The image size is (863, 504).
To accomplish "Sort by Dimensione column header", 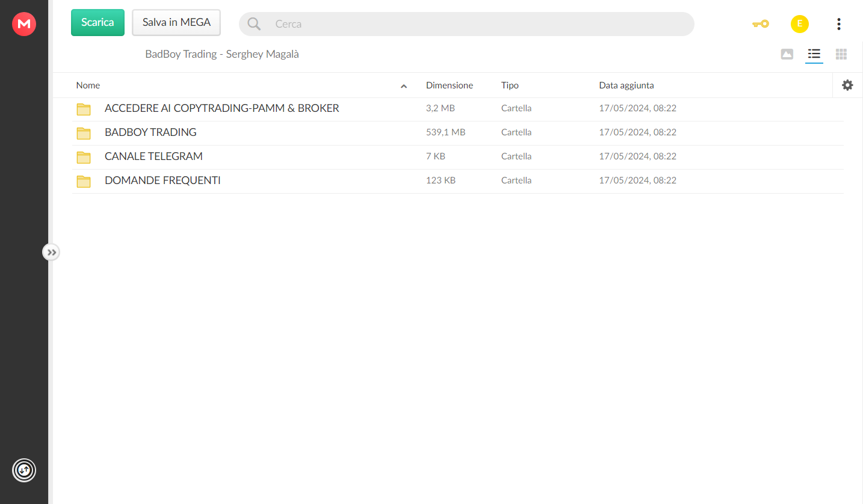I will 450,85.
